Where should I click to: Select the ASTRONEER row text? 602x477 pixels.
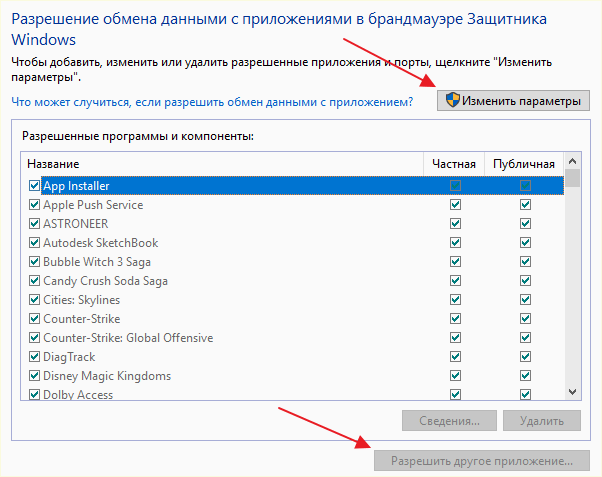pyautogui.click(x=75, y=224)
